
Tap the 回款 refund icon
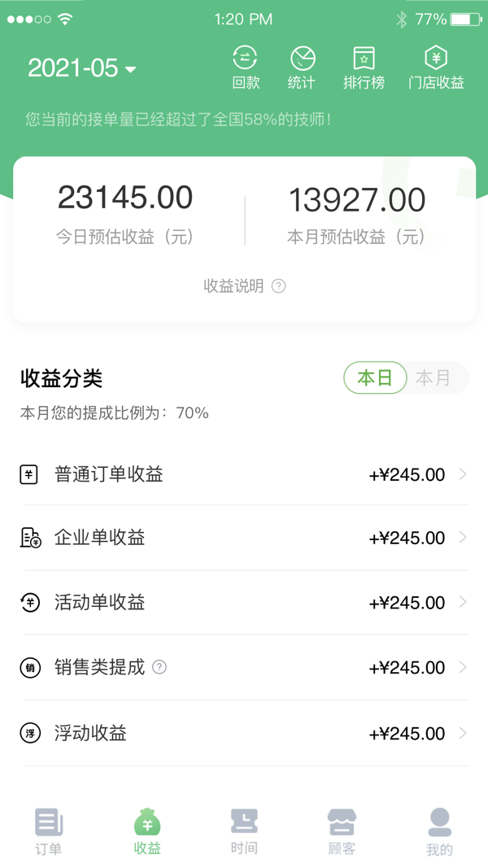click(245, 59)
